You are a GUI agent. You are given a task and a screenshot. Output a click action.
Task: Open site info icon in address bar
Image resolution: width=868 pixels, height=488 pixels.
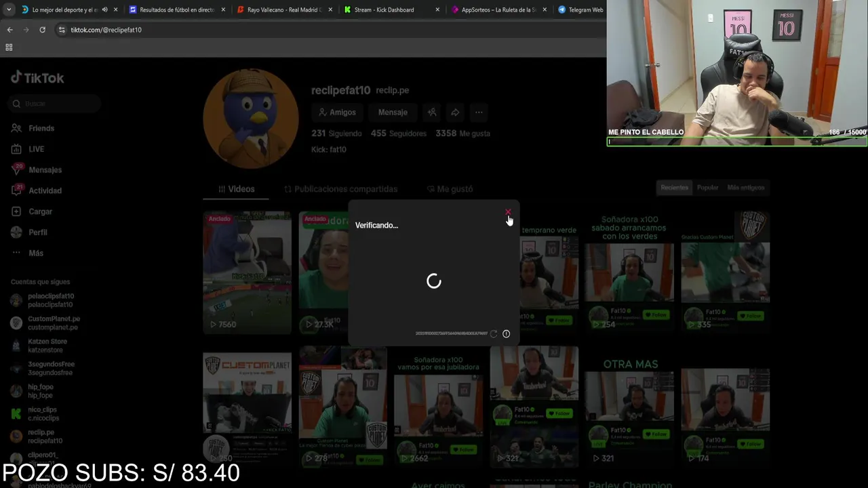(62, 30)
